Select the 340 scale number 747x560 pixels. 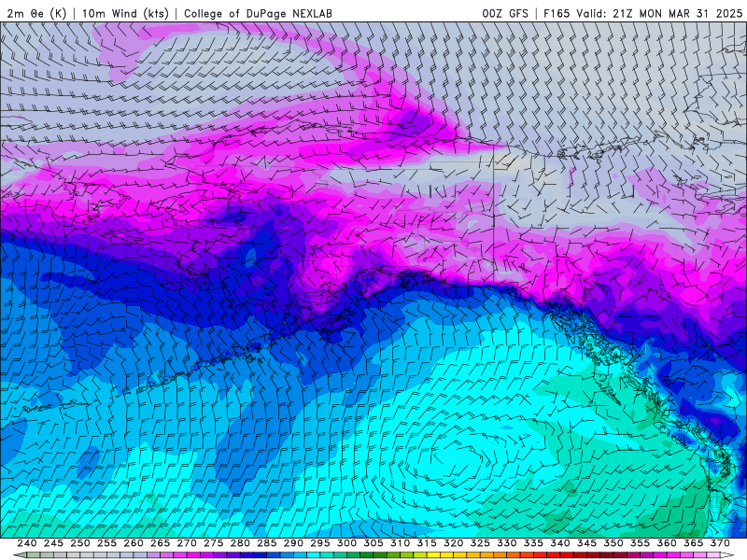[560, 543]
